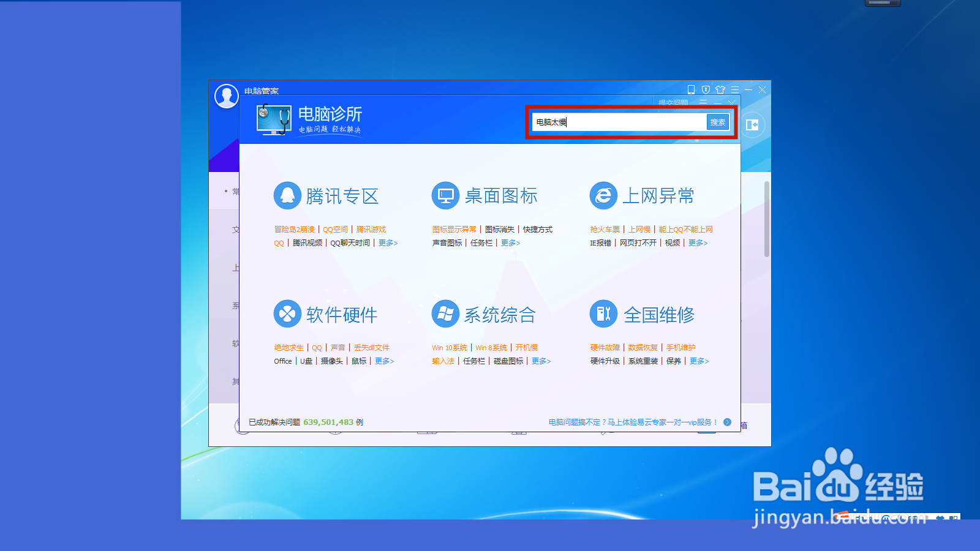The image size is (980, 551).
Task: Open the 视频 link under 上网异常
Action: [673, 243]
